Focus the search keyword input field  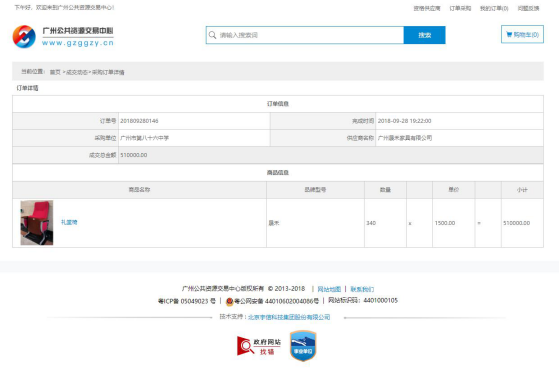311,35
